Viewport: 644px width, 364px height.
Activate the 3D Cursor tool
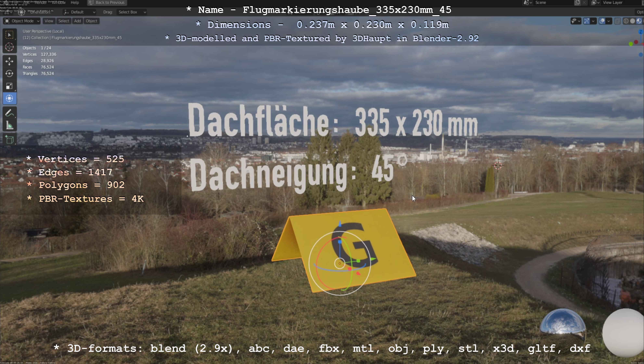(x=9, y=47)
